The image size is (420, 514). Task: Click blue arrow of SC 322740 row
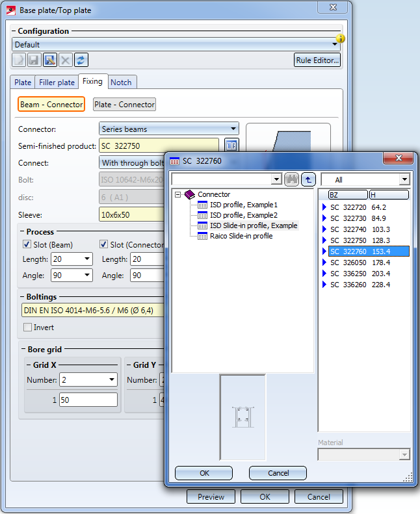(324, 229)
